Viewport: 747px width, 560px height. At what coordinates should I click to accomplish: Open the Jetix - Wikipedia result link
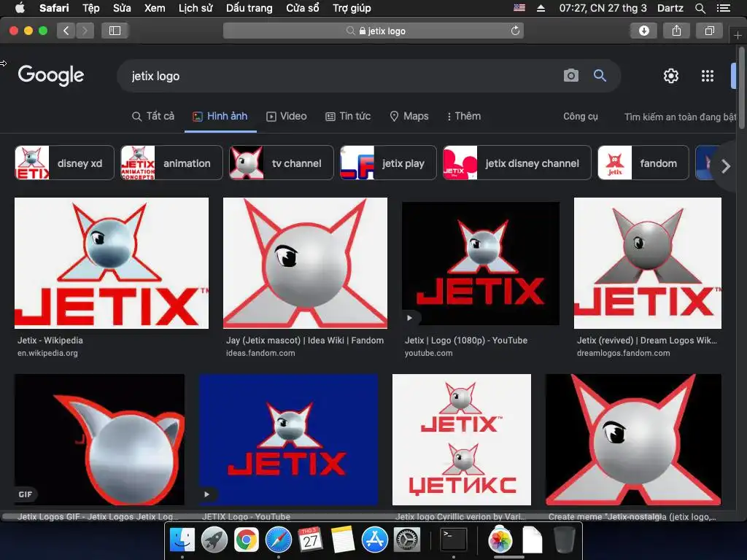pyautogui.click(x=50, y=341)
